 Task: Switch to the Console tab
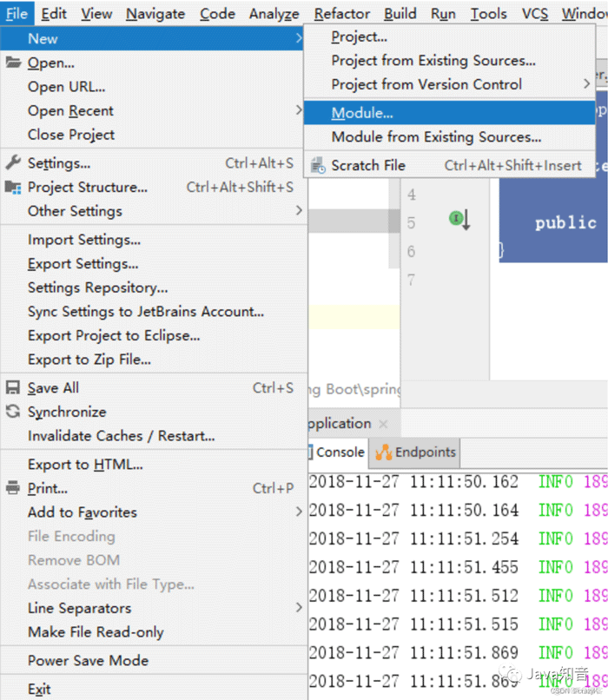pyautogui.click(x=339, y=452)
